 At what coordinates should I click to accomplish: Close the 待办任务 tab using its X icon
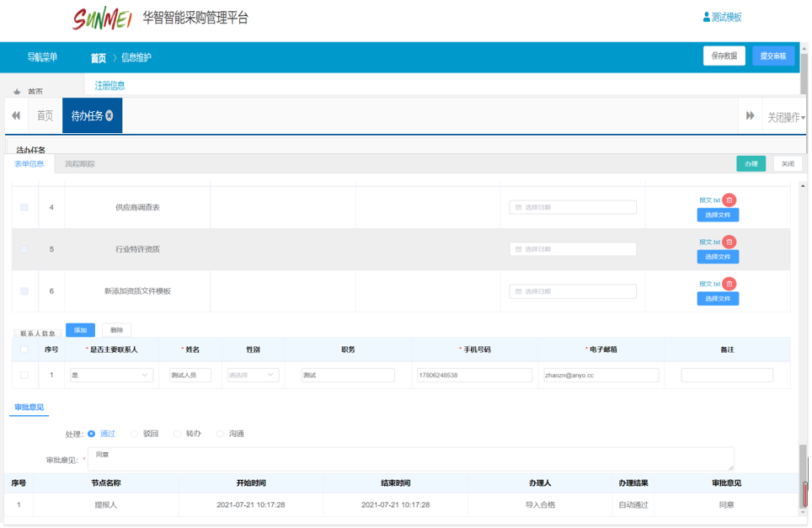(110, 116)
